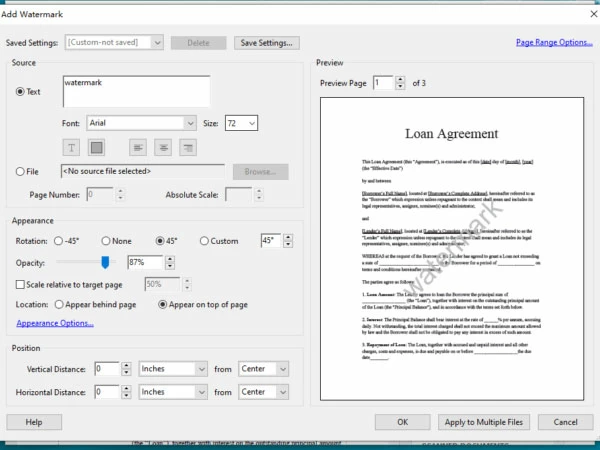
Task: Click the OK button
Action: coord(403,422)
